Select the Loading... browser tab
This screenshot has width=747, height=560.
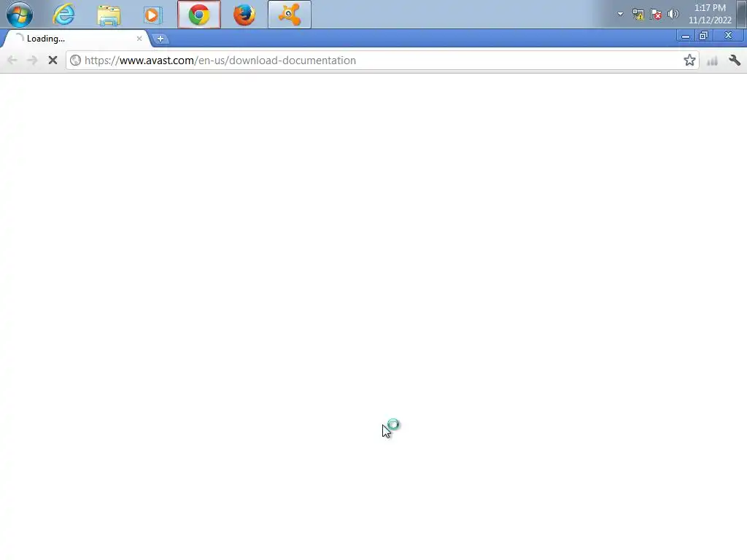coord(76,39)
